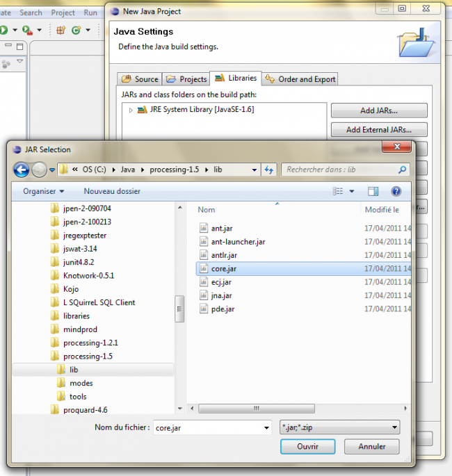The image size is (452, 476).
Task: Switch to the Projects tab
Action: point(186,79)
